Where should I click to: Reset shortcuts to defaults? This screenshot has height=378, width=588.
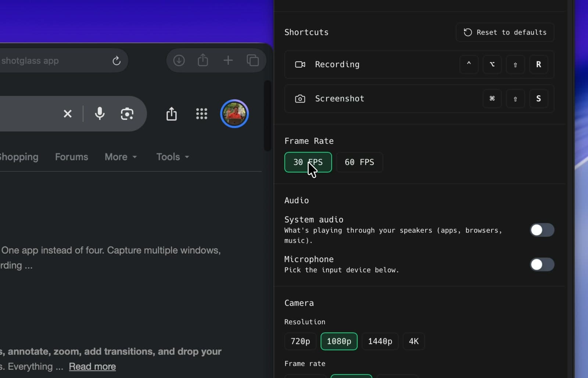click(x=505, y=32)
